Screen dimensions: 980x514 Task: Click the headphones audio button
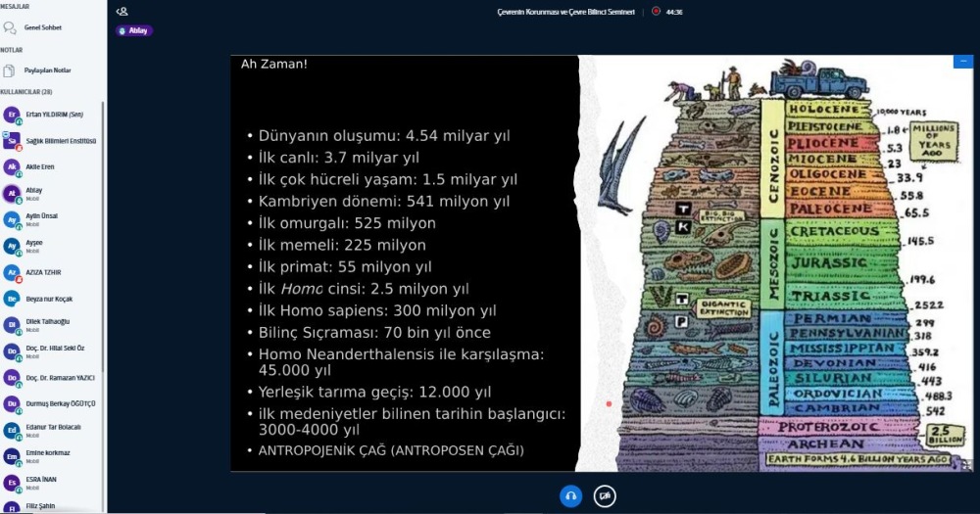point(570,496)
